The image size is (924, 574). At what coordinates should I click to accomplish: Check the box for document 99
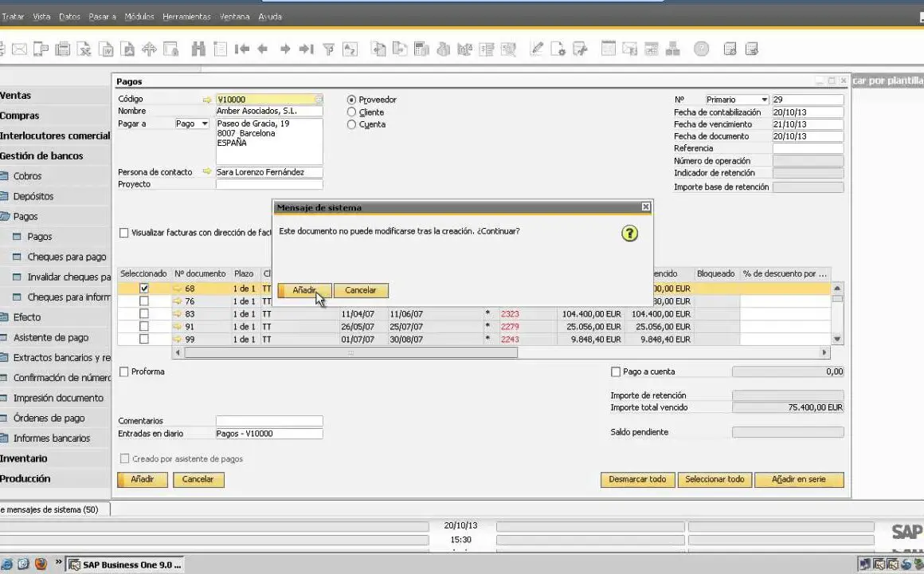(x=144, y=339)
